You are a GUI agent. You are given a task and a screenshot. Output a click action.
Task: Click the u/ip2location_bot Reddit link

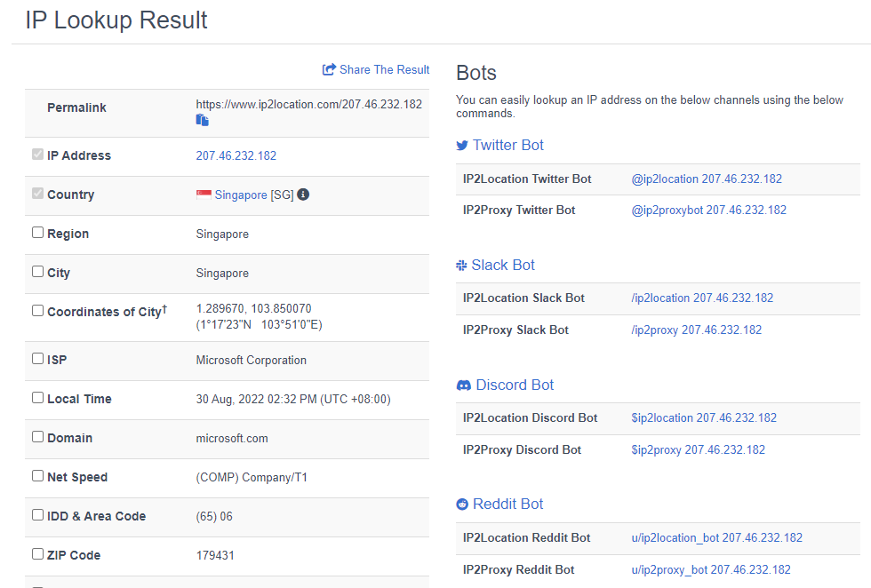coord(716,537)
